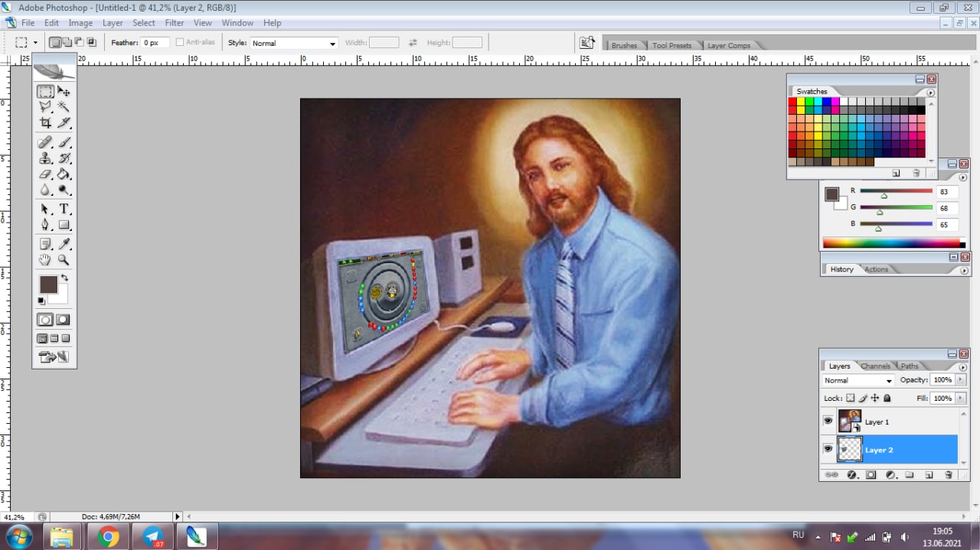Select the Healing Brush tool
Viewport: 980px width, 550px height.
pos(45,142)
